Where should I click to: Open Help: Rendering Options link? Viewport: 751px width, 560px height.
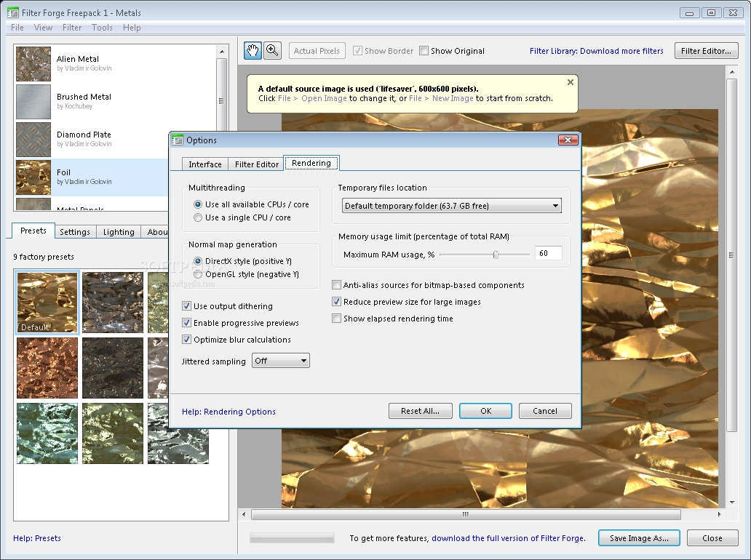(229, 412)
